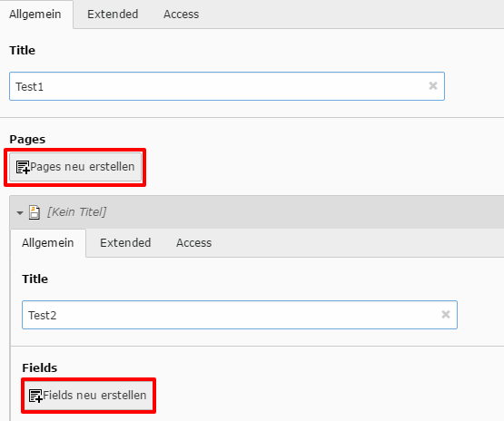504x421 pixels.
Task: Click the new-record icon in Fields neu erstellen
Action: 35,396
